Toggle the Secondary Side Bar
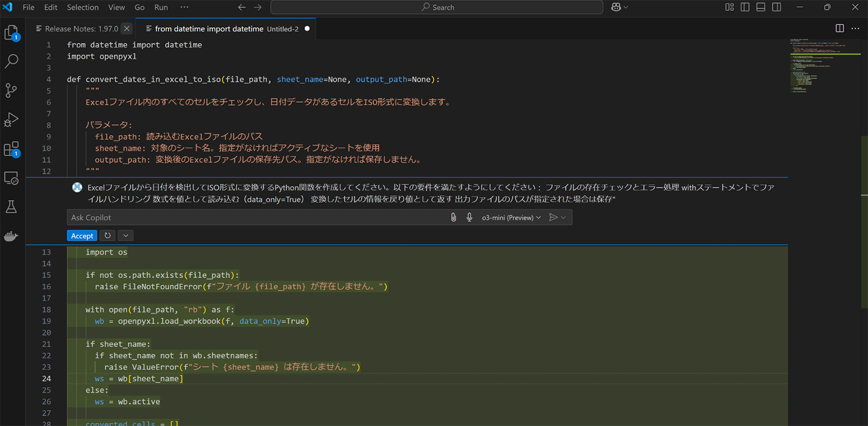Viewport: 868px width, 426px height. pos(777,8)
